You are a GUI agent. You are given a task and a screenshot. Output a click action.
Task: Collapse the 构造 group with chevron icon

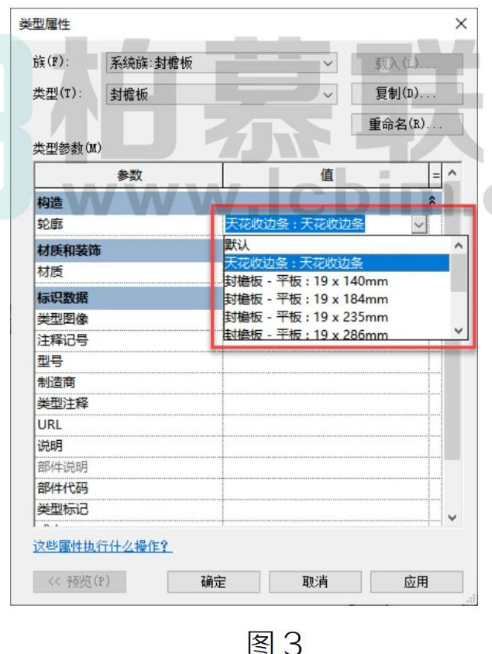pyautogui.click(x=432, y=201)
